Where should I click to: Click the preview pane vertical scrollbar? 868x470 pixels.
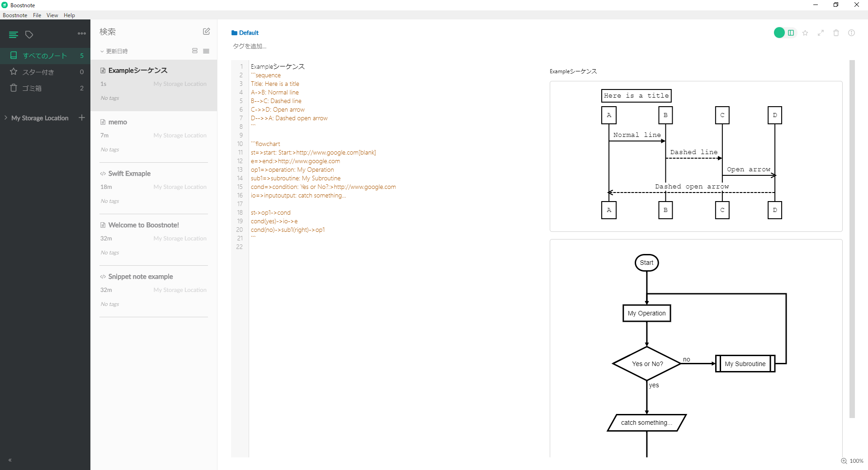pyautogui.click(x=852, y=240)
